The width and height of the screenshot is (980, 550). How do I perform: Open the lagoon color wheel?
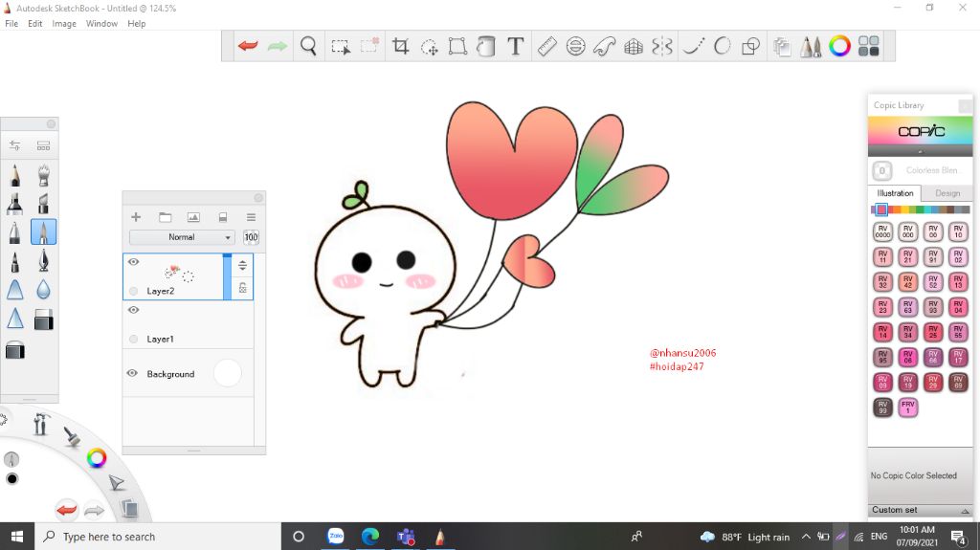pos(97,458)
